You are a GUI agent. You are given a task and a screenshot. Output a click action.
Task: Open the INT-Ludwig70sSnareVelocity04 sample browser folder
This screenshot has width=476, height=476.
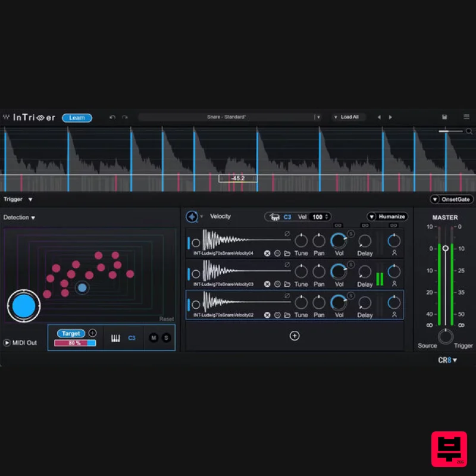tap(289, 253)
